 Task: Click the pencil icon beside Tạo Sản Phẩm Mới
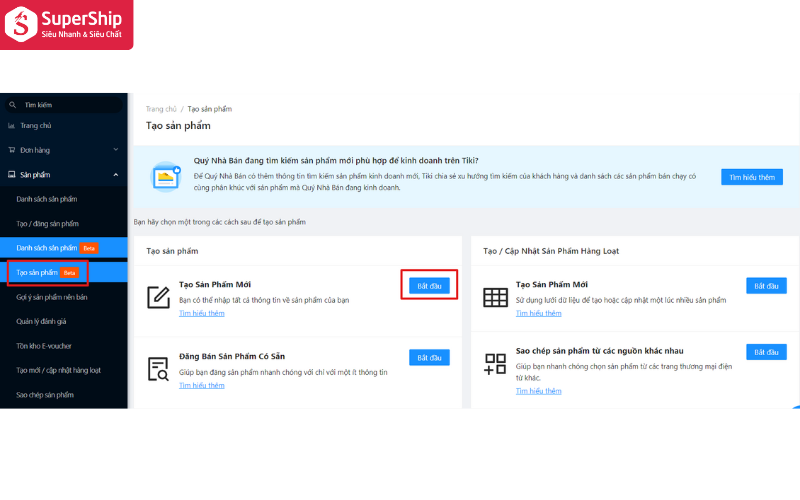(x=158, y=297)
